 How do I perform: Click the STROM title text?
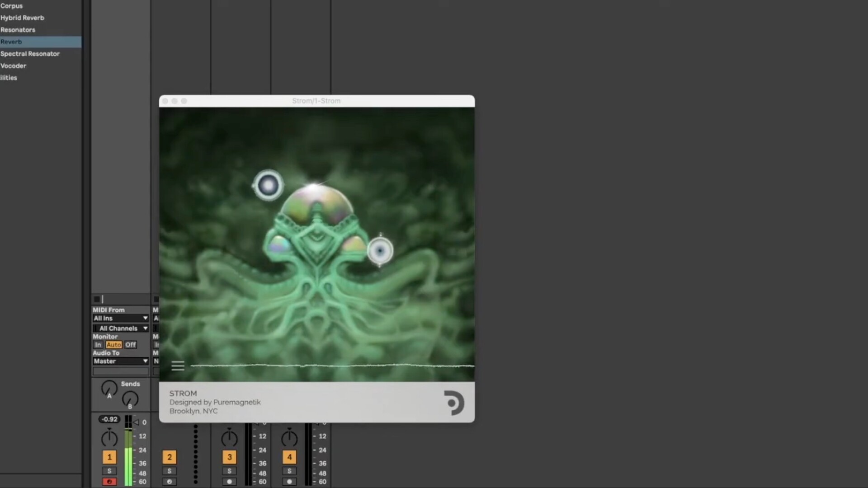tap(183, 394)
